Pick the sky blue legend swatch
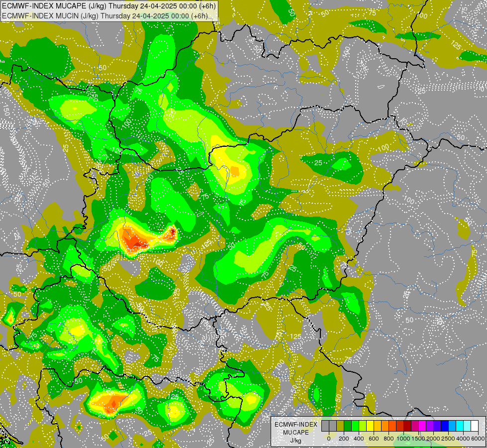The height and width of the screenshot is (448, 487). [x=453, y=426]
